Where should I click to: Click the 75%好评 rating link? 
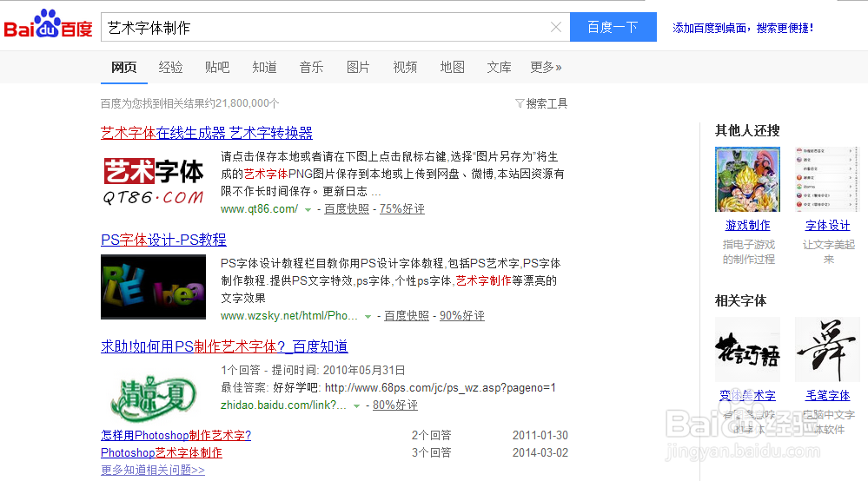click(402, 209)
